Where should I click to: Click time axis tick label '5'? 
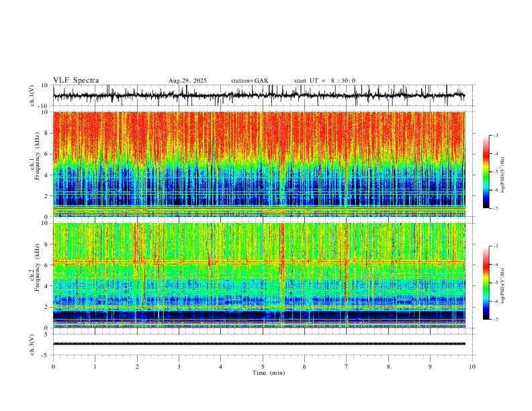pyautogui.click(x=263, y=367)
